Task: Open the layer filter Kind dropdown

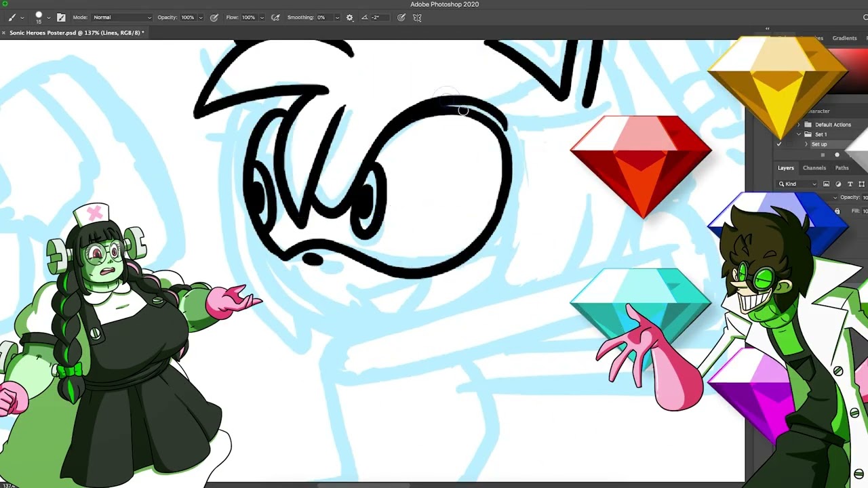Action: 797,184
